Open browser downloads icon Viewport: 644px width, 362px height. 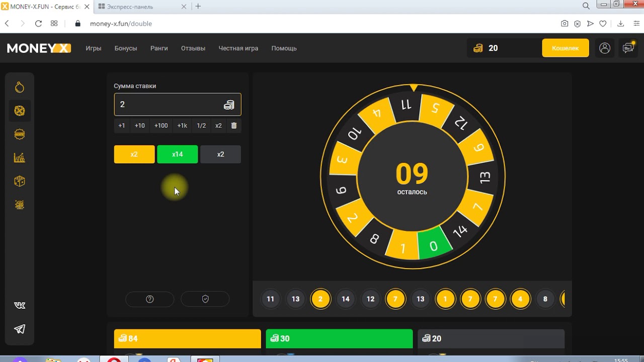[x=621, y=24]
